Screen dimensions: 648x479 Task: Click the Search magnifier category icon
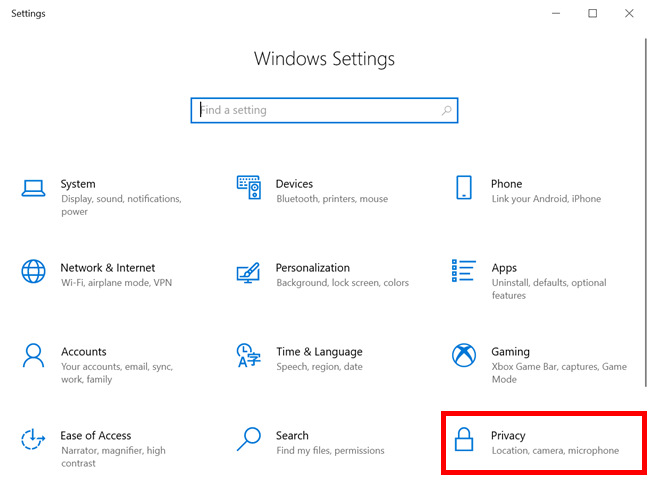click(249, 439)
